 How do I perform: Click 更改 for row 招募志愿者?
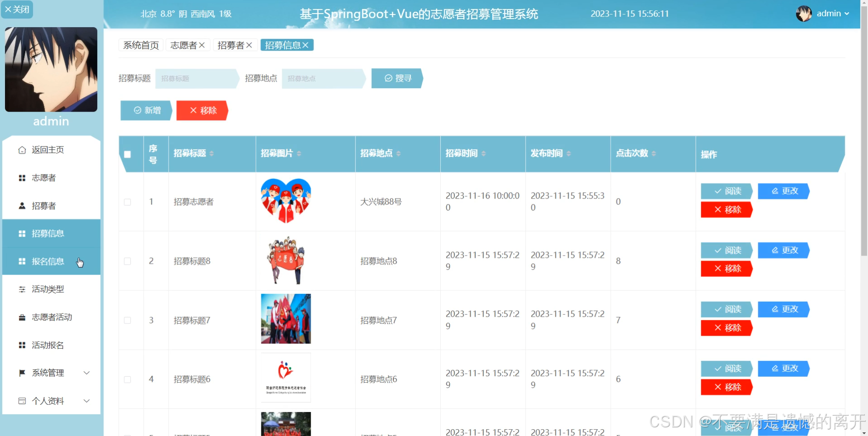pos(783,191)
